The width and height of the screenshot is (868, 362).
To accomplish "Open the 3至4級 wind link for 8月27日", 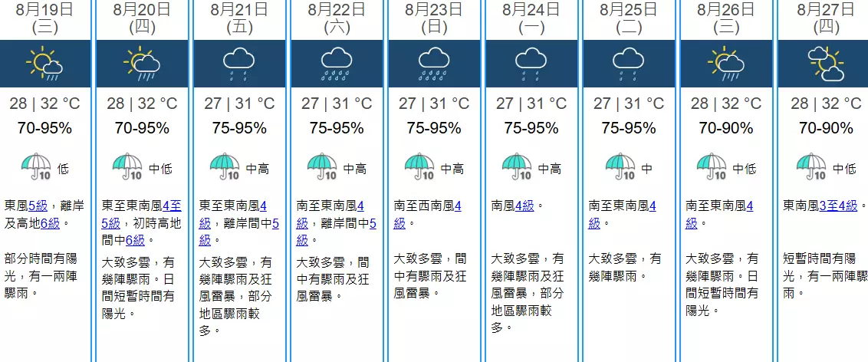I will click(838, 206).
